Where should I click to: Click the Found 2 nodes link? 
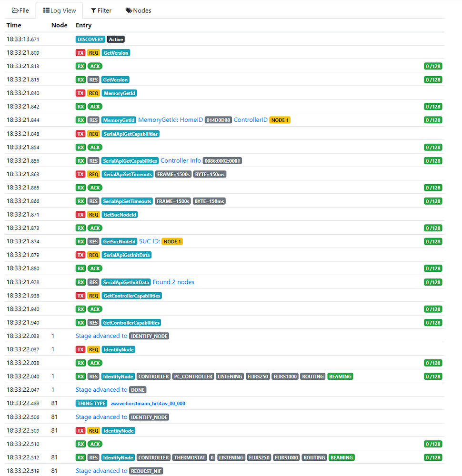tap(173, 282)
